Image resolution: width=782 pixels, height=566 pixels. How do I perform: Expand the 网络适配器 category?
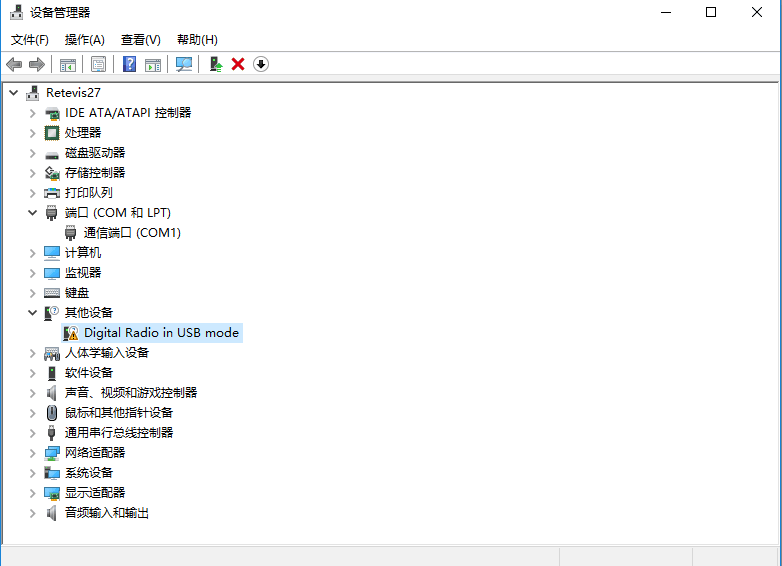[33, 453]
